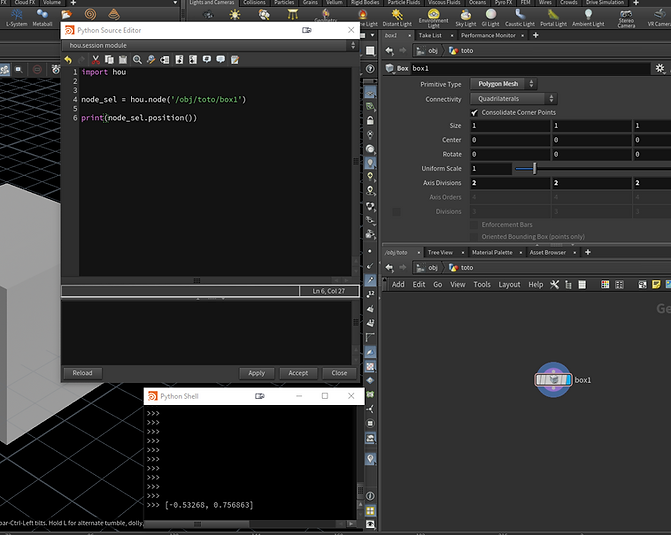This screenshot has width=671, height=535.
Task: Select the Metaball shelf tool
Action: click(42, 18)
